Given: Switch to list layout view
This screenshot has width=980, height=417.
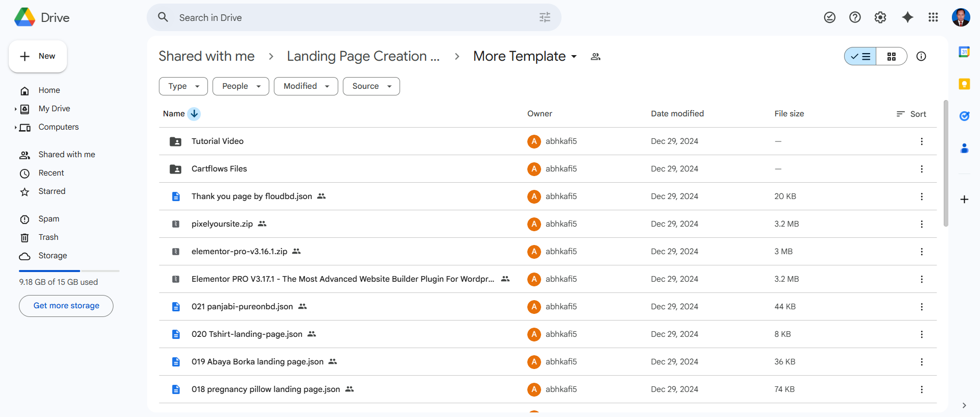Looking at the screenshot, I should pyautogui.click(x=860, y=56).
